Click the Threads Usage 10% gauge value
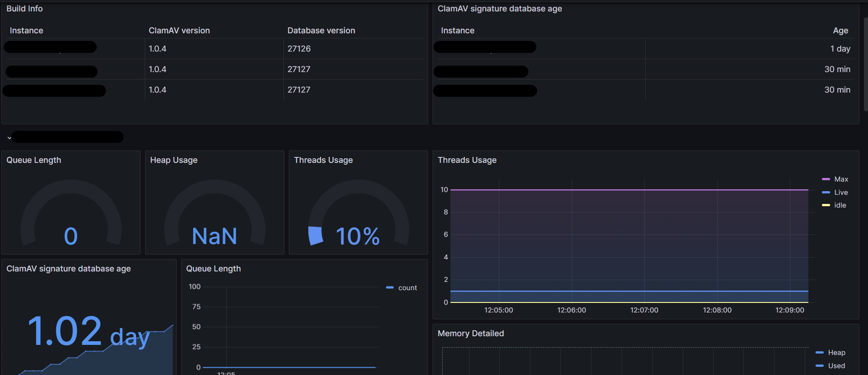868x375 pixels. (357, 236)
